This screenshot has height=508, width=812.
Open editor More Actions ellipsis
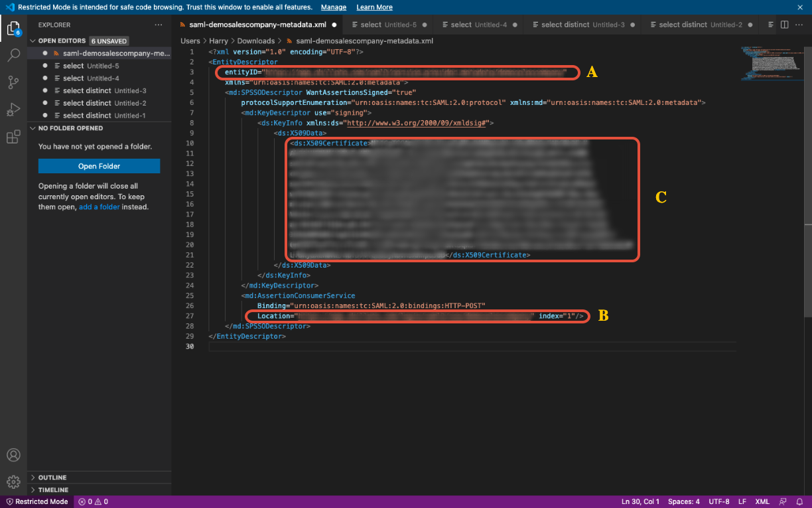799,25
